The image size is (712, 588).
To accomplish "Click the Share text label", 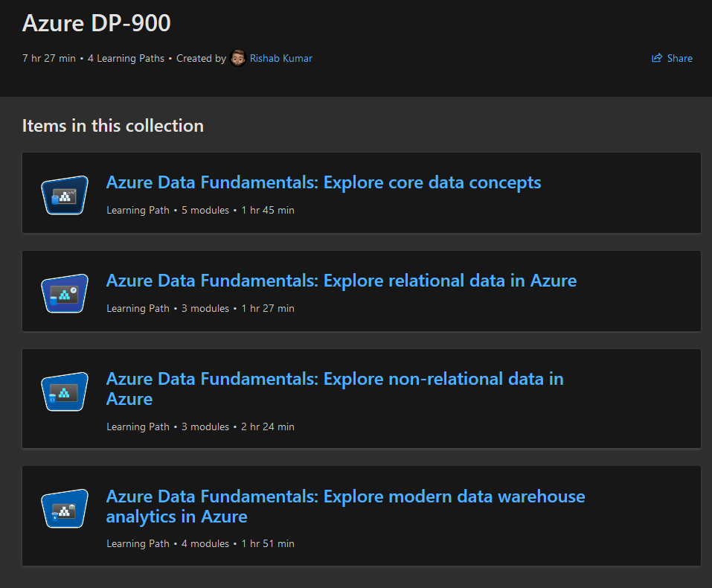I will pos(679,58).
